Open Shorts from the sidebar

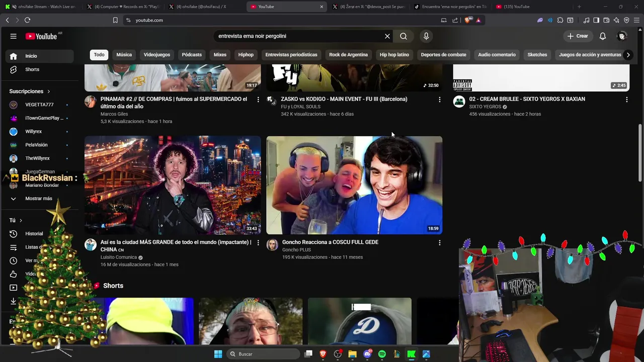(41, 69)
